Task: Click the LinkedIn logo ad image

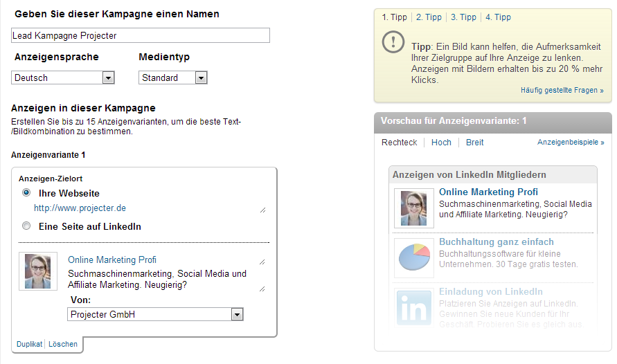Action: (414, 308)
